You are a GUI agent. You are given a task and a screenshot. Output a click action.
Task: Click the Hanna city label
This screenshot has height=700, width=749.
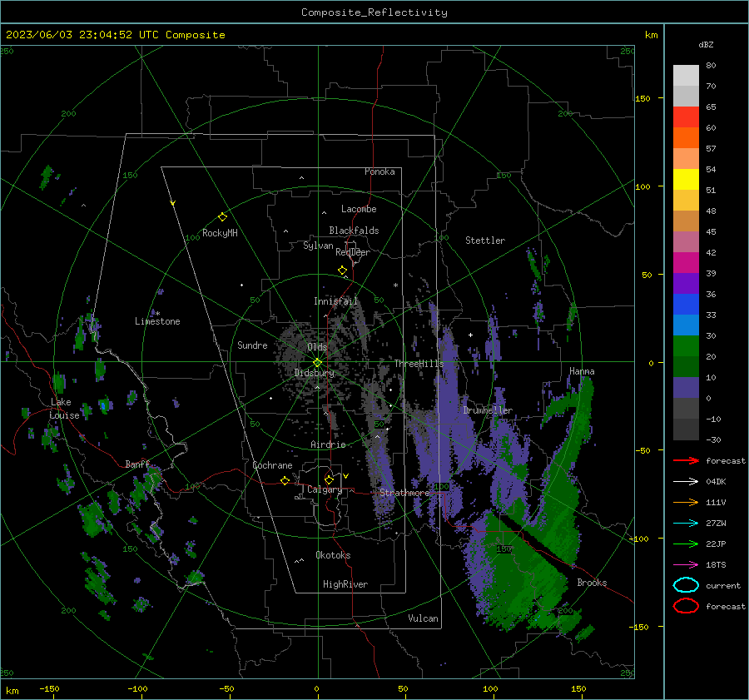[582, 371]
